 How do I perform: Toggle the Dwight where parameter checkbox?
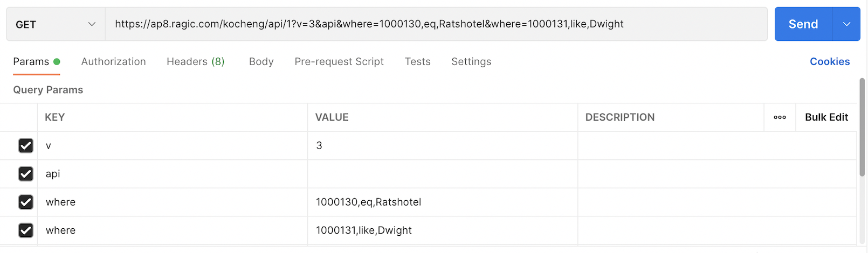[x=26, y=230]
